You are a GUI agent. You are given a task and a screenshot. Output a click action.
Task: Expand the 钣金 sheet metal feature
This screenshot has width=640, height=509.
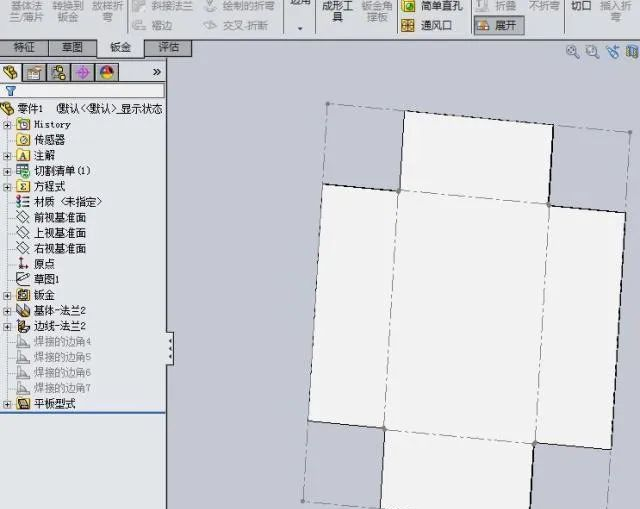coord(7,296)
